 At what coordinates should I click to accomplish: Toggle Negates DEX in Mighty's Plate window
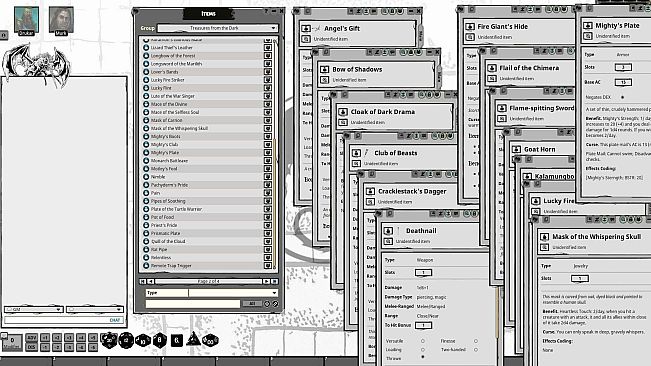pos(622,97)
